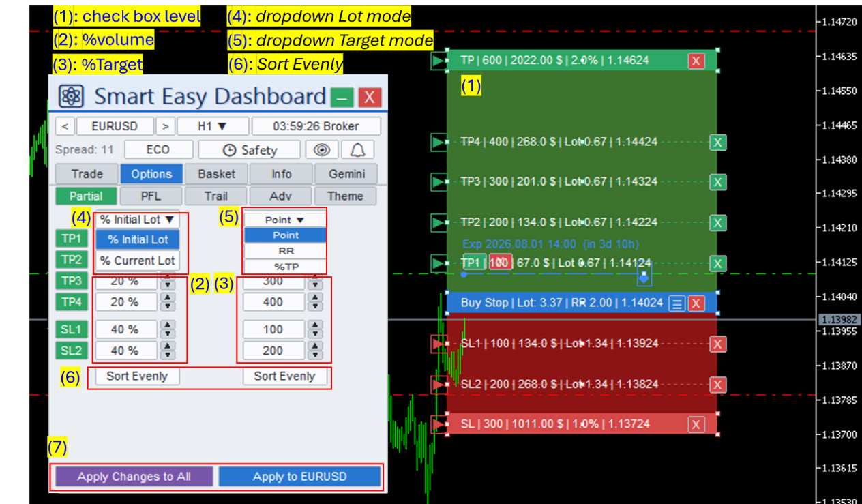Click the menu icon on the Buy Stop line
862x504 pixels.
coord(677,303)
